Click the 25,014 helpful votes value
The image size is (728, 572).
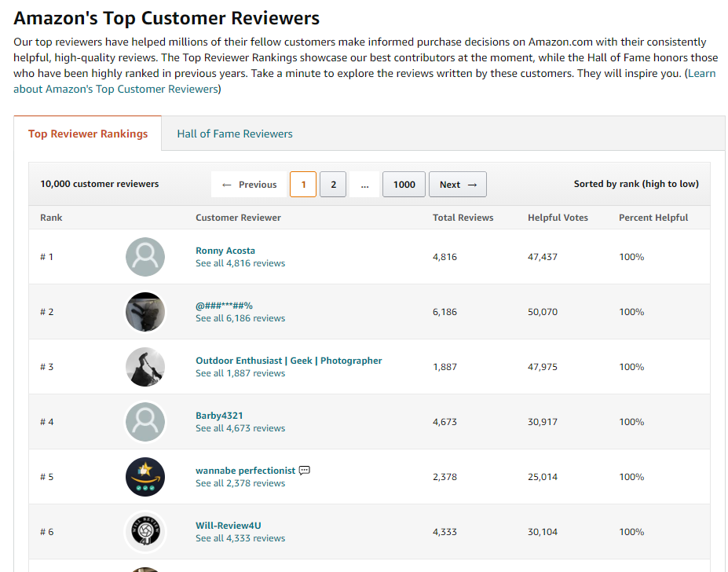click(x=543, y=477)
